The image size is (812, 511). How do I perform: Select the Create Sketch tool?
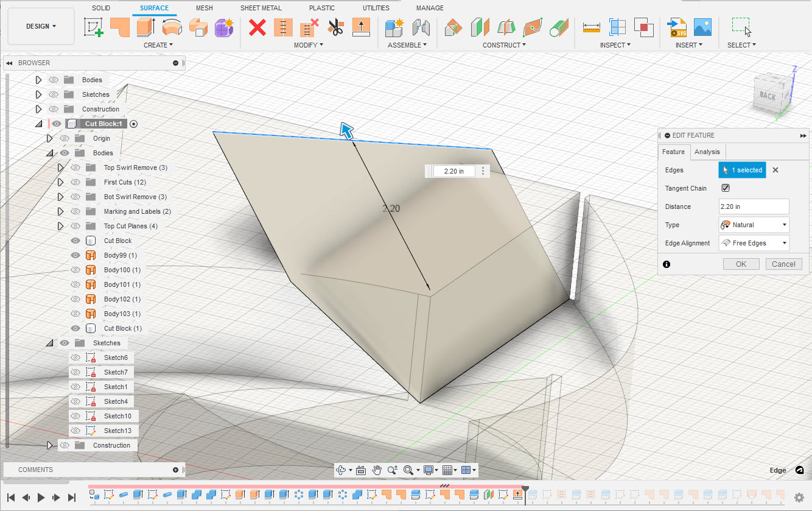pyautogui.click(x=94, y=27)
